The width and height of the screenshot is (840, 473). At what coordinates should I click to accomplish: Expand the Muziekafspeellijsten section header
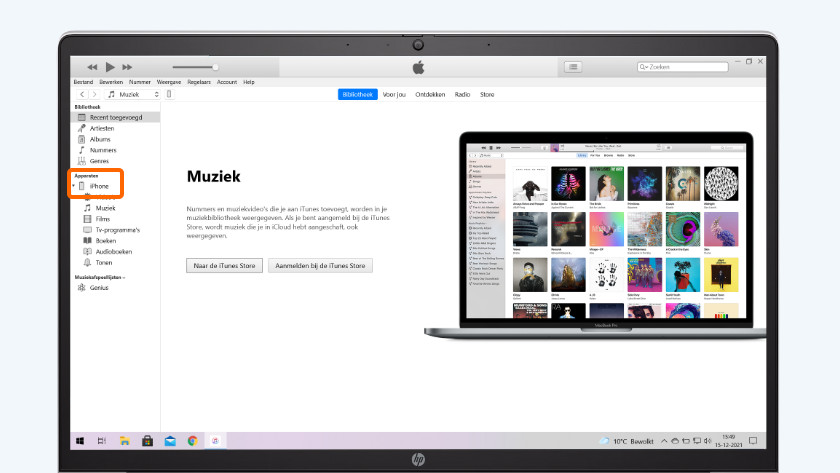point(100,277)
